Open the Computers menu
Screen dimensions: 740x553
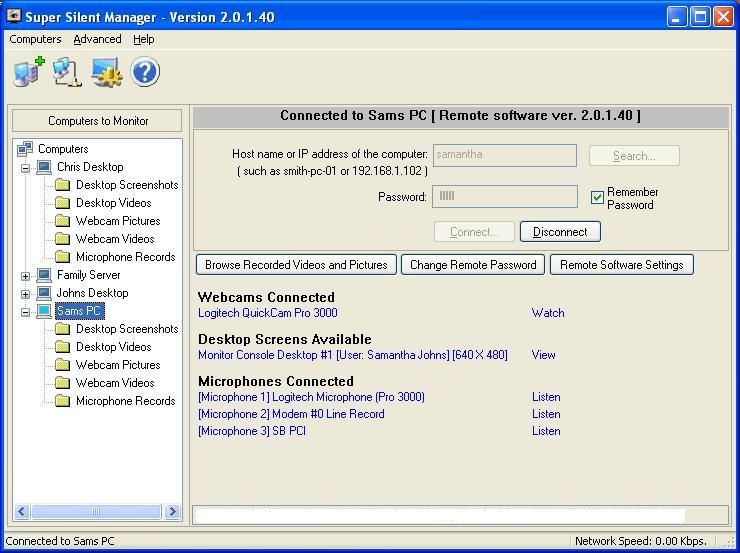pyautogui.click(x=35, y=39)
